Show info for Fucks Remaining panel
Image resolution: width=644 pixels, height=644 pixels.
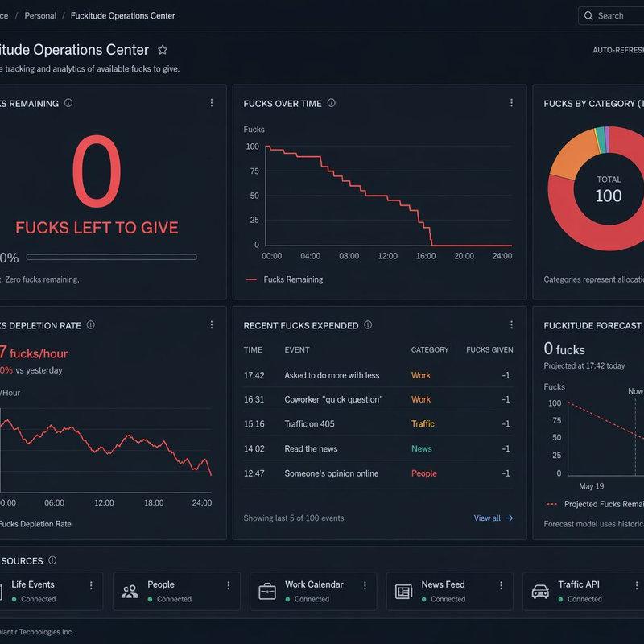[68, 103]
